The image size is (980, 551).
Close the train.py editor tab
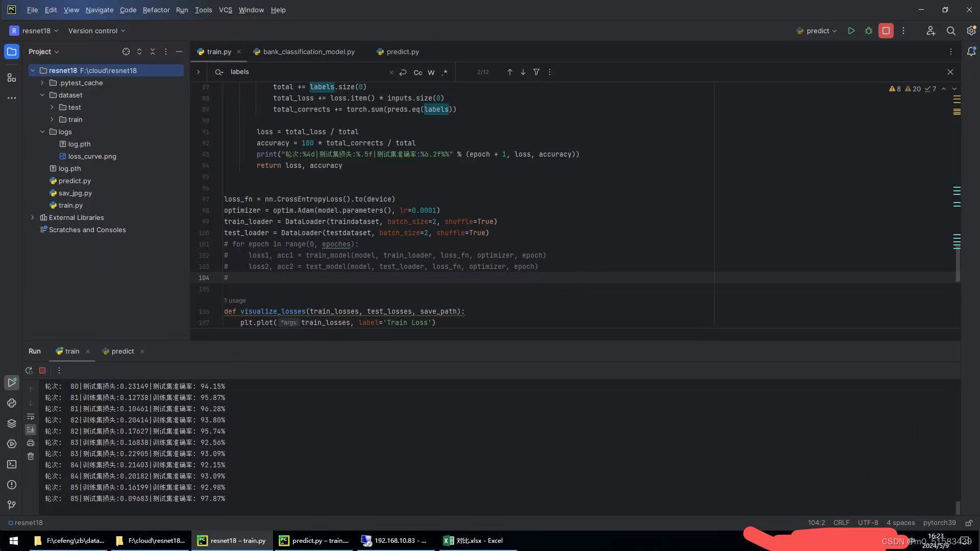click(x=239, y=52)
